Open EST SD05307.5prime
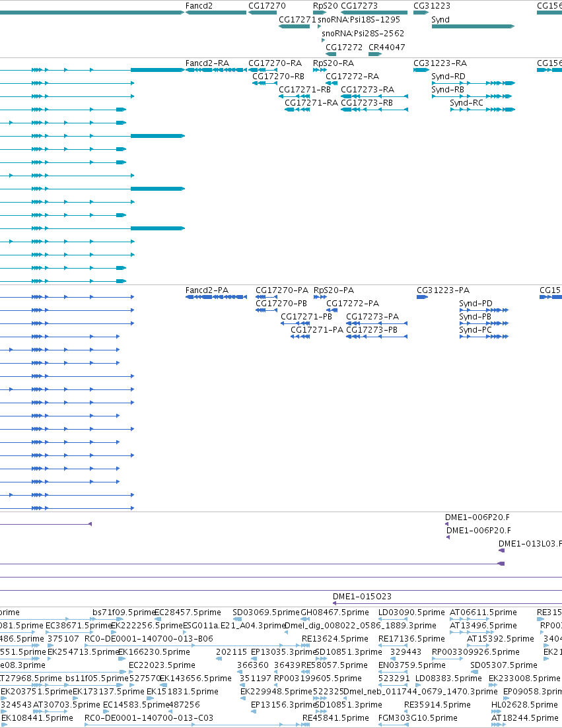The height and width of the screenshot is (728, 562). 504,665
